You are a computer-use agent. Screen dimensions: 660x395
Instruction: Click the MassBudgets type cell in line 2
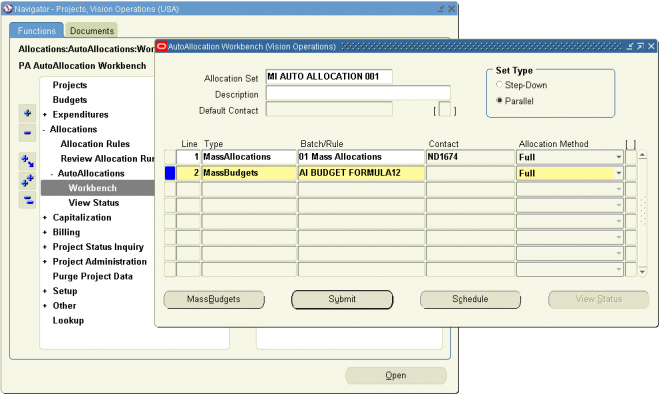(249, 173)
